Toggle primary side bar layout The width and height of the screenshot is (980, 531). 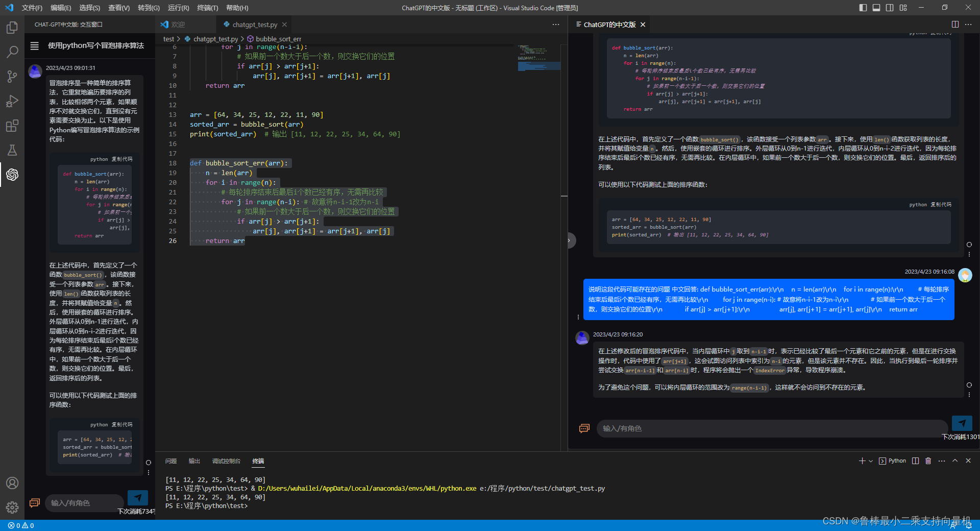pyautogui.click(x=863, y=8)
